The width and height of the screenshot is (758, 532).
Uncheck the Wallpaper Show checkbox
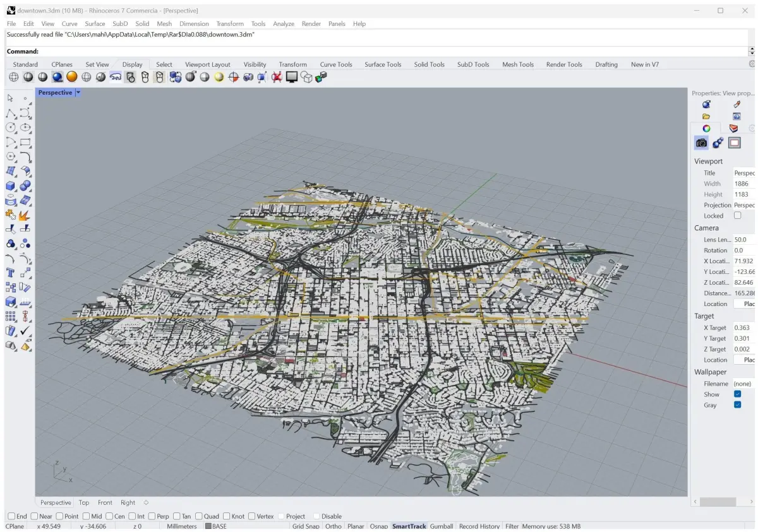coord(737,394)
